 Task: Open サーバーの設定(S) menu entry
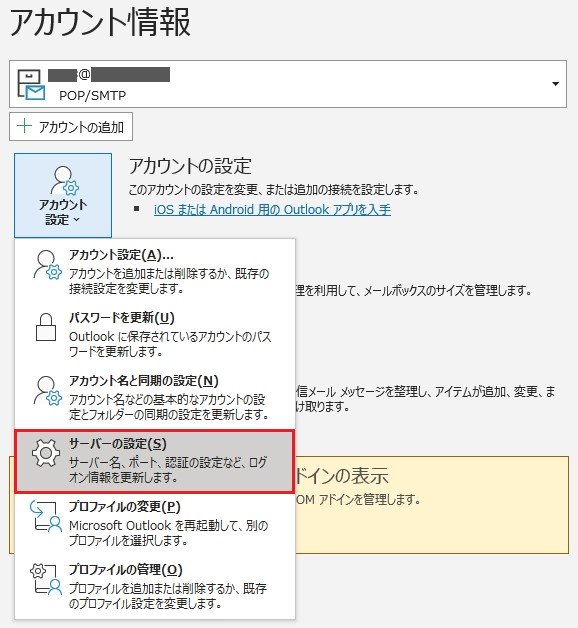click(x=155, y=461)
